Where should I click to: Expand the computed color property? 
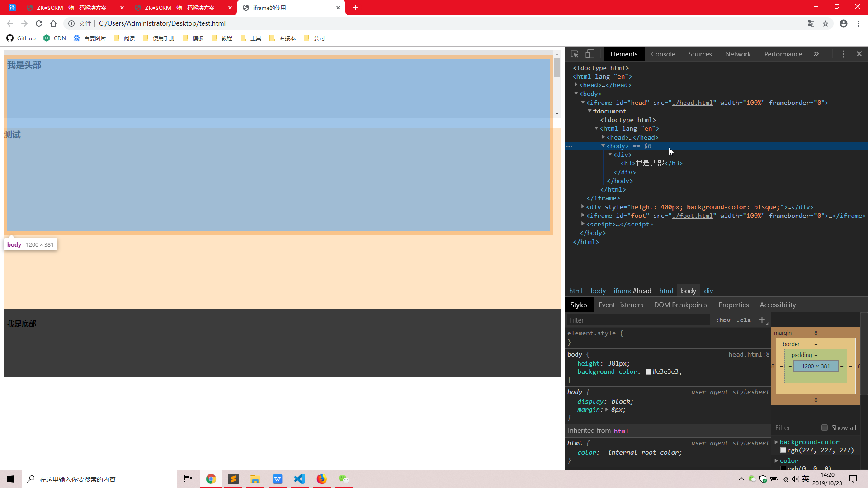pyautogui.click(x=776, y=460)
